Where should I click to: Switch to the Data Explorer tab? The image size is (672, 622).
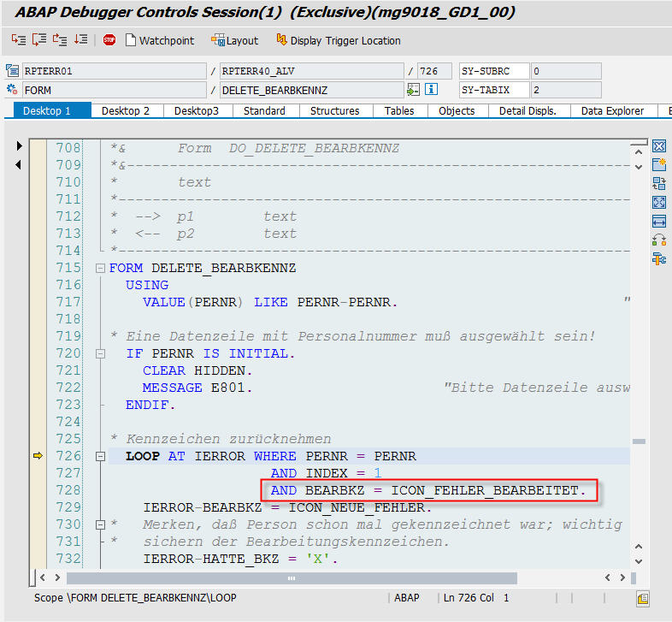(x=613, y=110)
